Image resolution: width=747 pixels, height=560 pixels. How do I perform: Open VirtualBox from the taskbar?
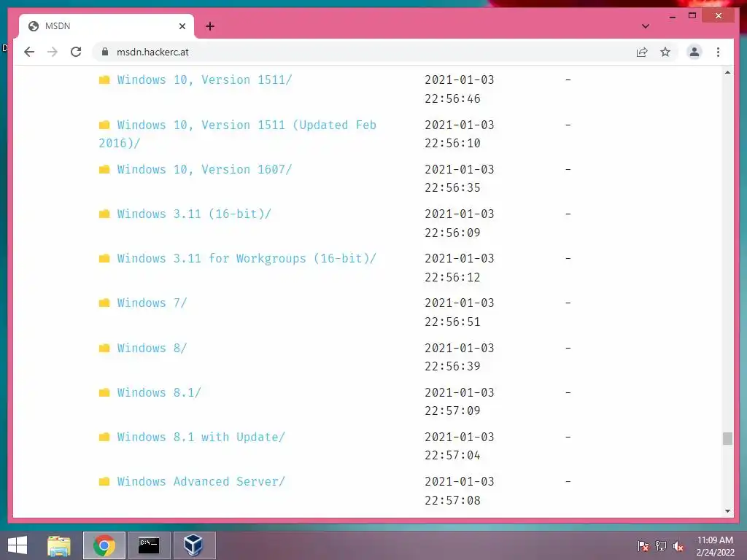tap(194, 545)
